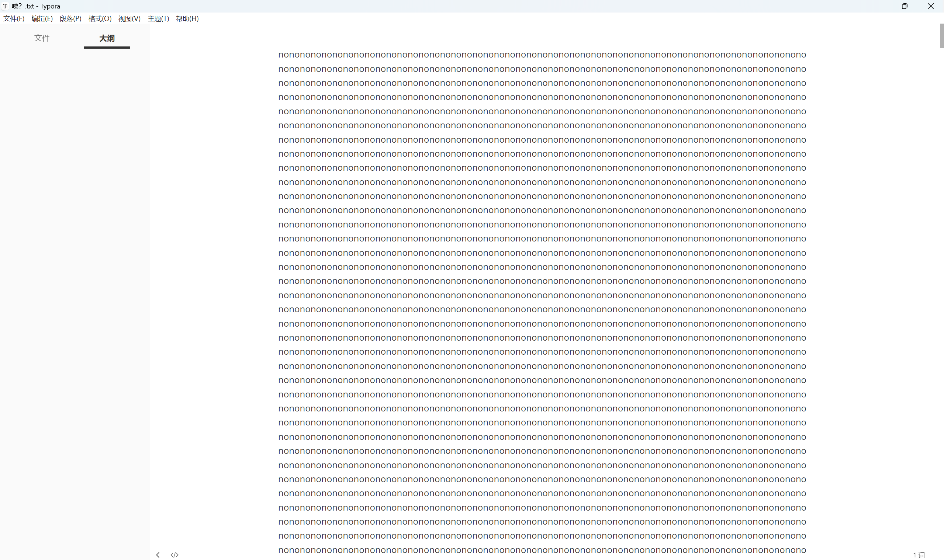Click the vertical scrollbar thumb
The image size is (944, 560).
(942, 36)
